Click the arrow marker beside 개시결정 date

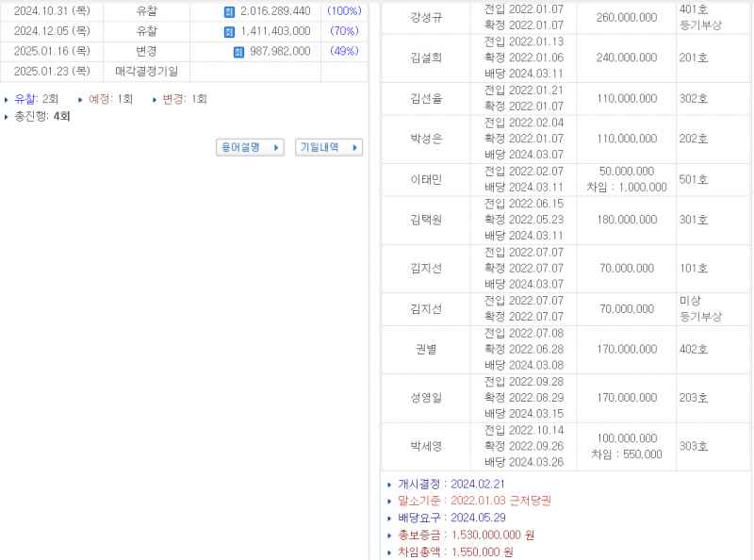388,486
